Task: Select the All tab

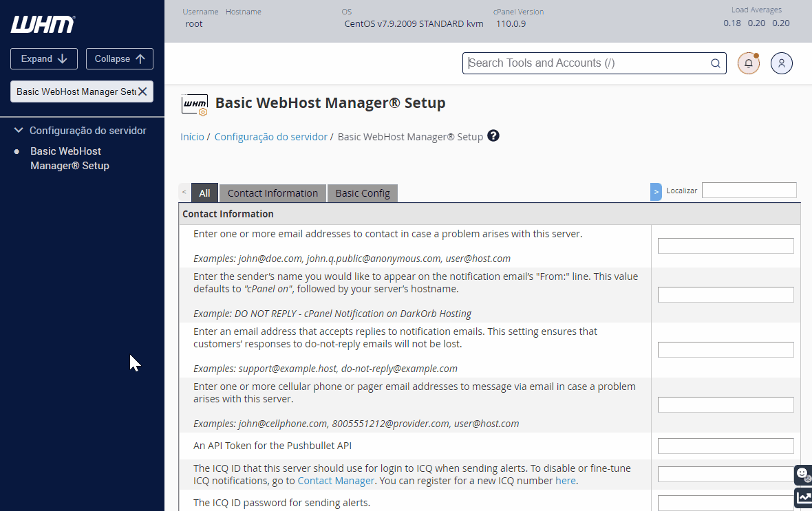Action: pyautogui.click(x=204, y=193)
